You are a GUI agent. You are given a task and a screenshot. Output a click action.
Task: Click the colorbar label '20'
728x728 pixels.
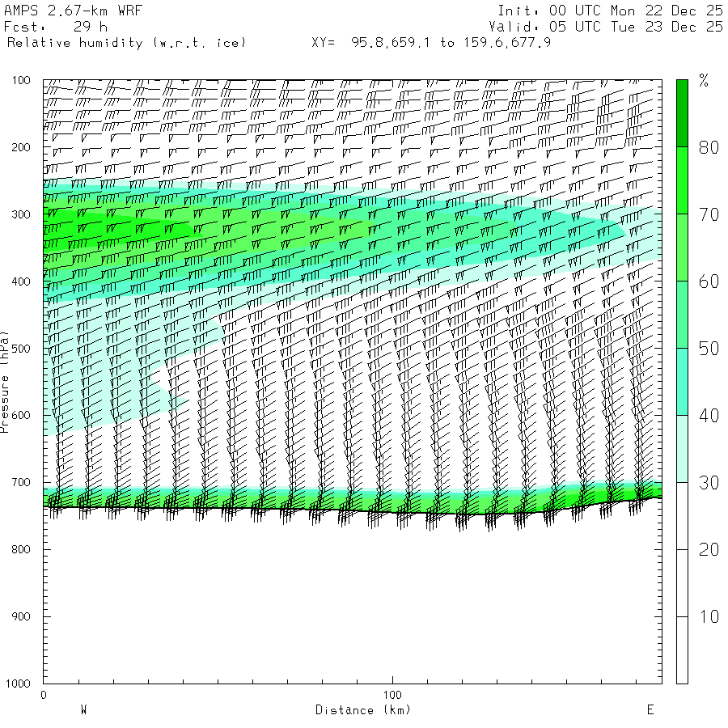pyautogui.click(x=709, y=550)
